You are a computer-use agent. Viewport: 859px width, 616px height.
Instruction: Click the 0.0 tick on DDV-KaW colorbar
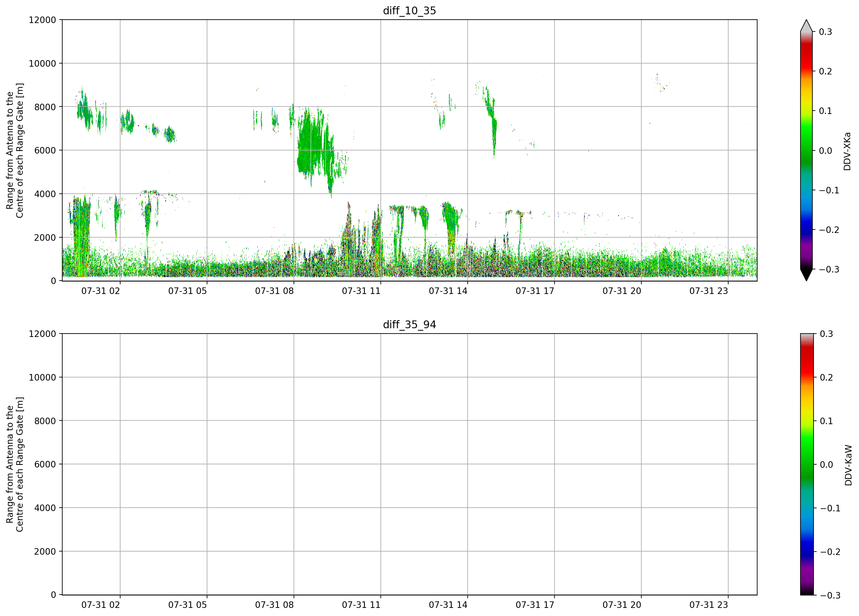click(x=826, y=465)
